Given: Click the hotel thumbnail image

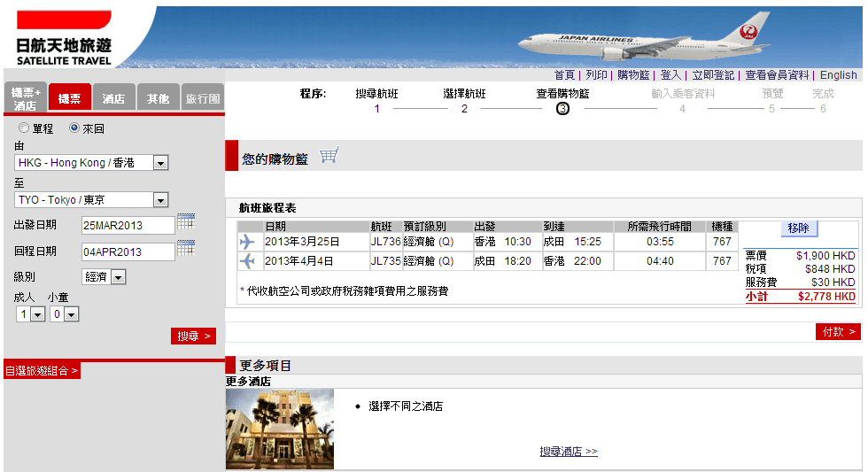Looking at the screenshot, I should (280, 428).
